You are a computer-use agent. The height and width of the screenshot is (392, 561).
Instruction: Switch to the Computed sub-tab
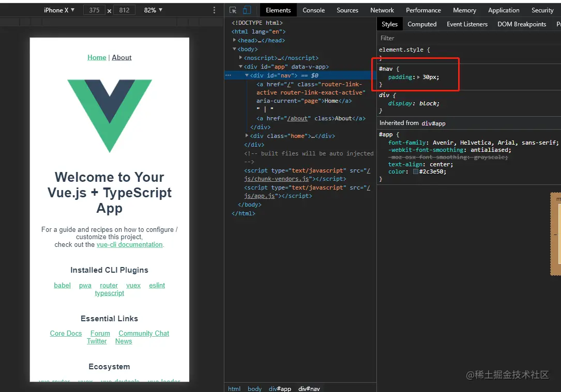pos(422,24)
